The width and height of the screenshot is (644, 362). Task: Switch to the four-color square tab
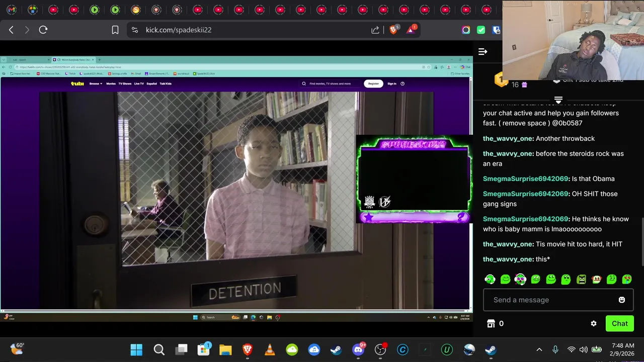pyautogui.click(x=33, y=10)
